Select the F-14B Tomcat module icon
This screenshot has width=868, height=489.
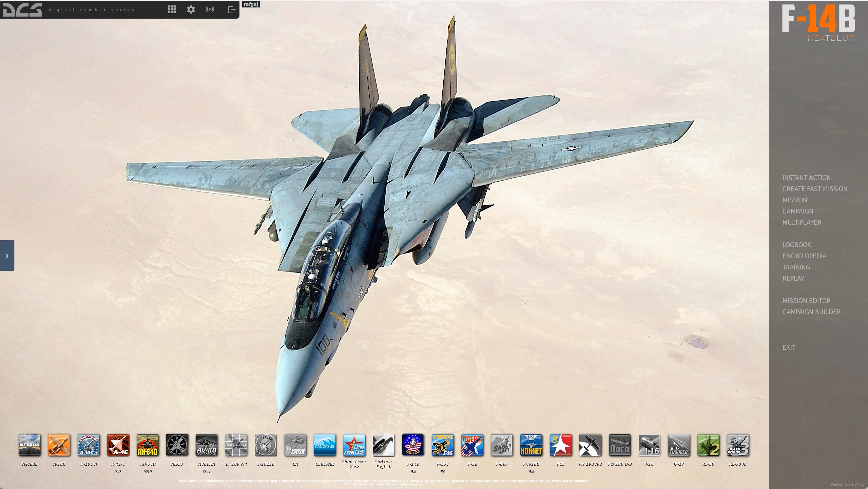click(x=413, y=445)
